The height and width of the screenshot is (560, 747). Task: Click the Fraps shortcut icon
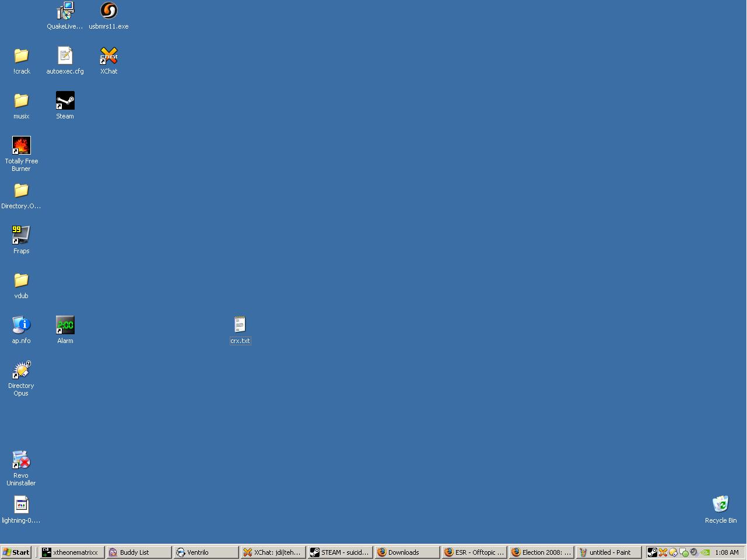click(21, 235)
